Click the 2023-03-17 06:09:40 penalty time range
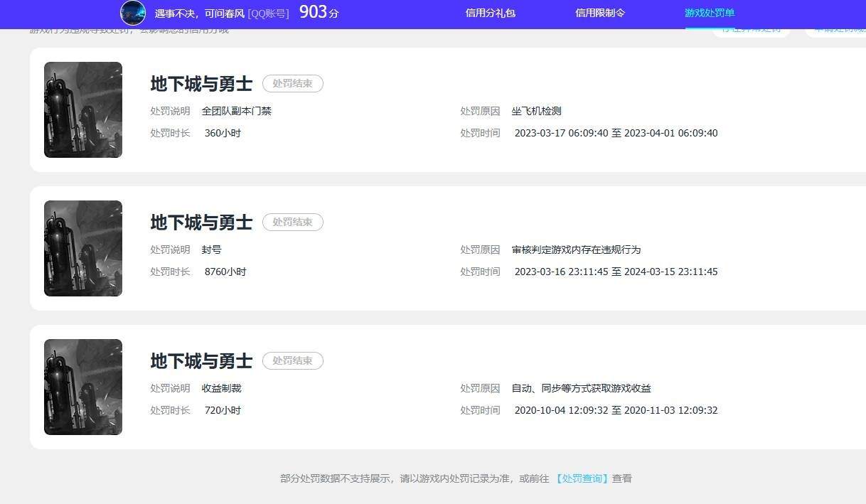The height and width of the screenshot is (504, 866). [616, 133]
